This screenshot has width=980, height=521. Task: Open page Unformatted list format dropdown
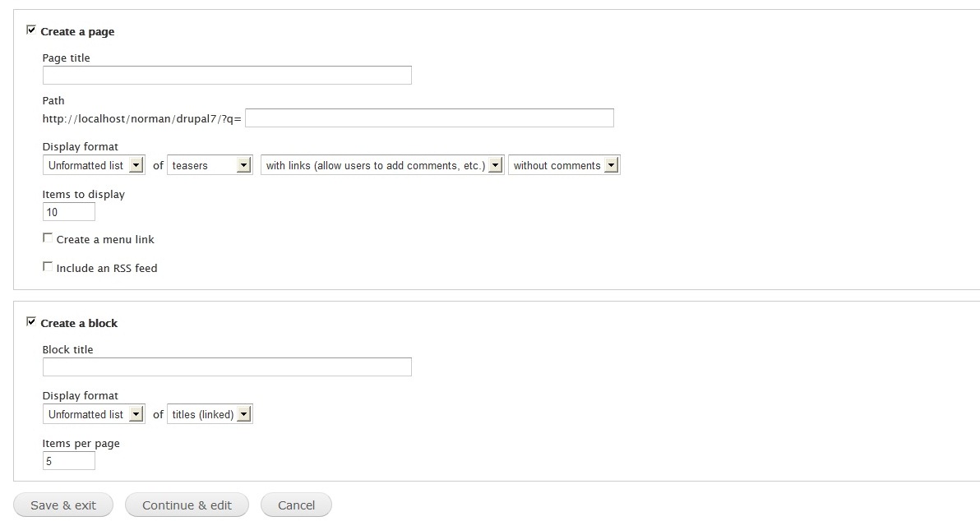click(94, 165)
